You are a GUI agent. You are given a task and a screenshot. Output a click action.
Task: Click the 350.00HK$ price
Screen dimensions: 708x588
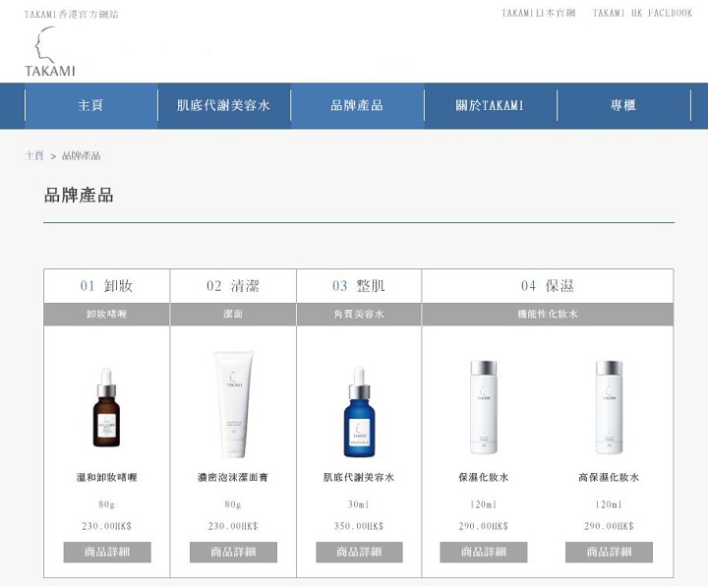359,526
